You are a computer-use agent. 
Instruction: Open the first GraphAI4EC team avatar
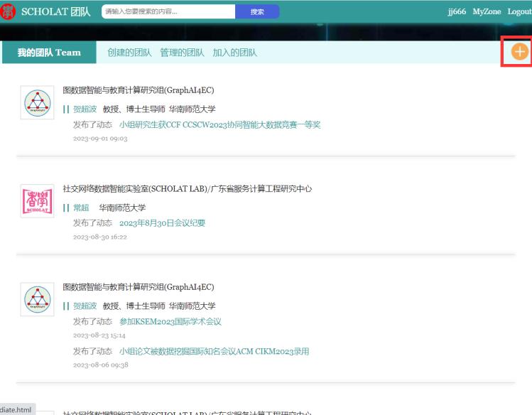click(x=37, y=104)
